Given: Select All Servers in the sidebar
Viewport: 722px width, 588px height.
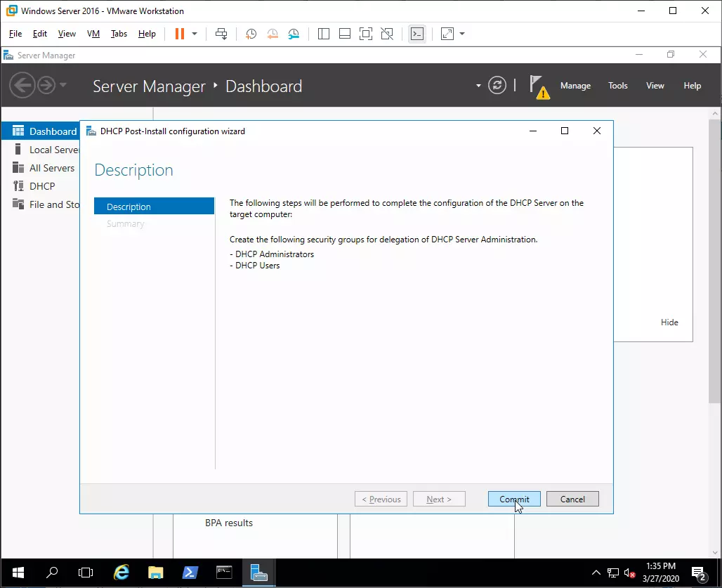Looking at the screenshot, I should point(41,168).
